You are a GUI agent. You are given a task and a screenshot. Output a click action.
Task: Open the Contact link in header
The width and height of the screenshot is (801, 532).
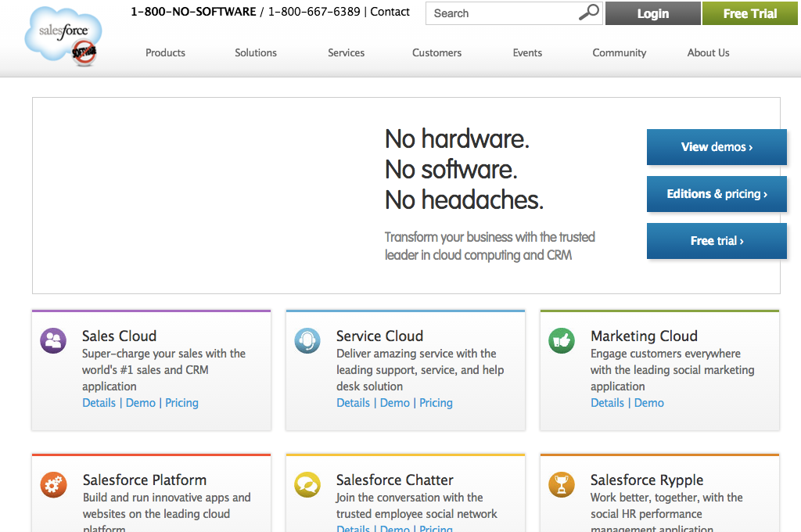pyautogui.click(x=390, y=12)
